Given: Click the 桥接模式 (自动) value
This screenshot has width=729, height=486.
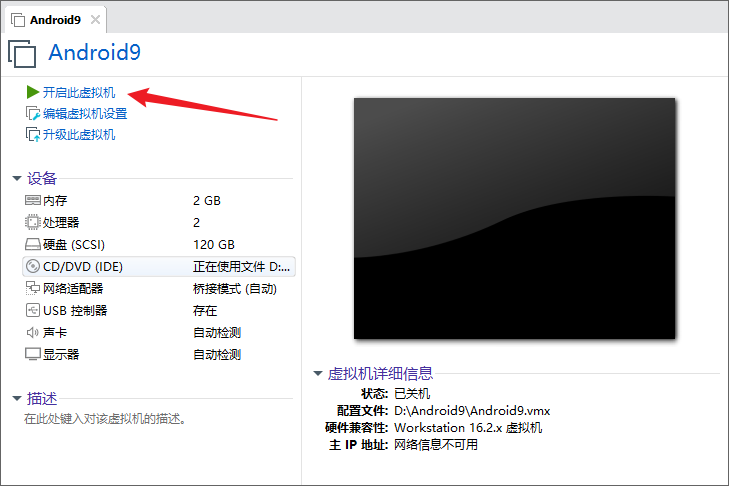Looking at the screenshot, I should tap(235, 289).
